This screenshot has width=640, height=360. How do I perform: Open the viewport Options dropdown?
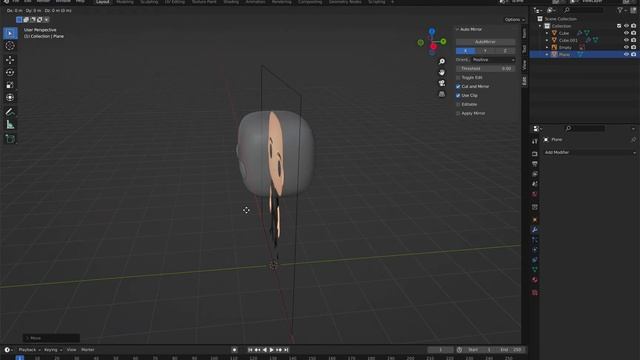[x=514, y=20]
